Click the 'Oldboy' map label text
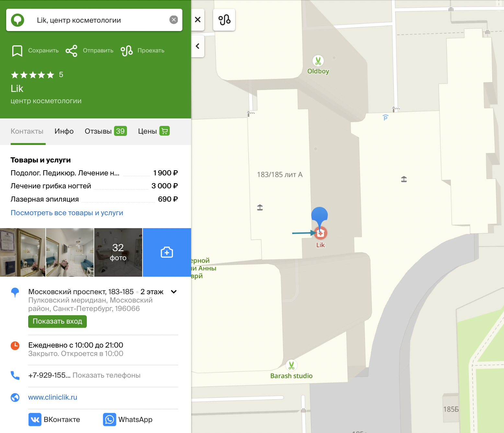The image size is (504, 433). [x=318, y=71]
